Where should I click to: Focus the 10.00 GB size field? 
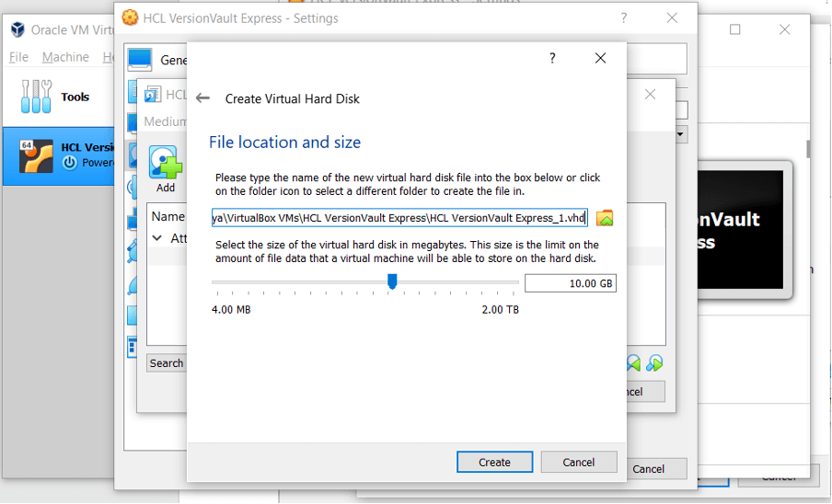click(x=571, y=283)
